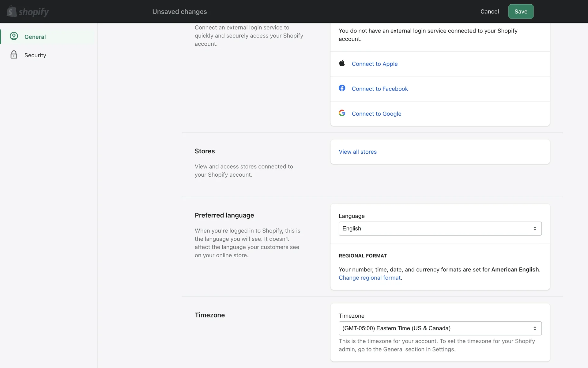Click the Apple logo icon
588x368 pixels.
342,63
